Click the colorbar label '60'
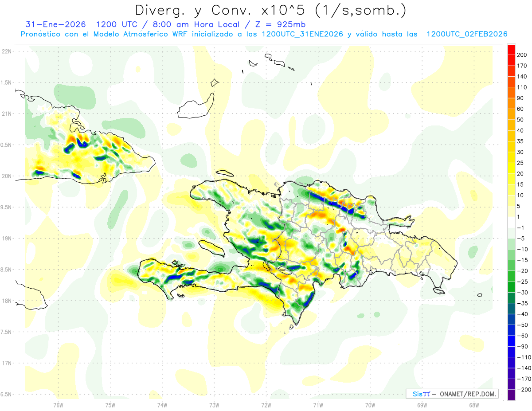Viewport: 532px width, 411px height. 521,109
